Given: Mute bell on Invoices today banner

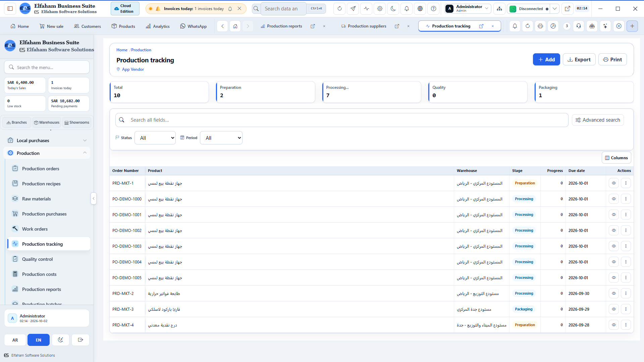Looking at the screenshot, I should (230, 9).
